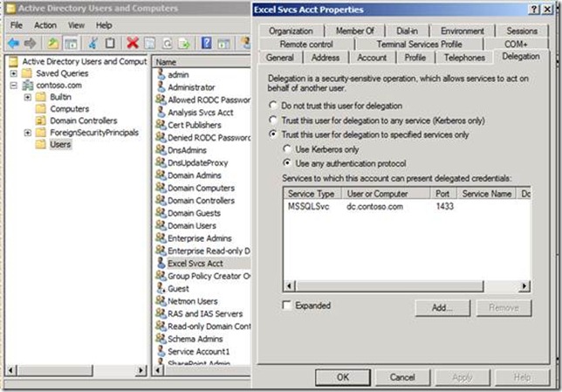The image size is (562, 392).
Task: Collapse the contoso.com domain node
Action: (x=13, y=86)
